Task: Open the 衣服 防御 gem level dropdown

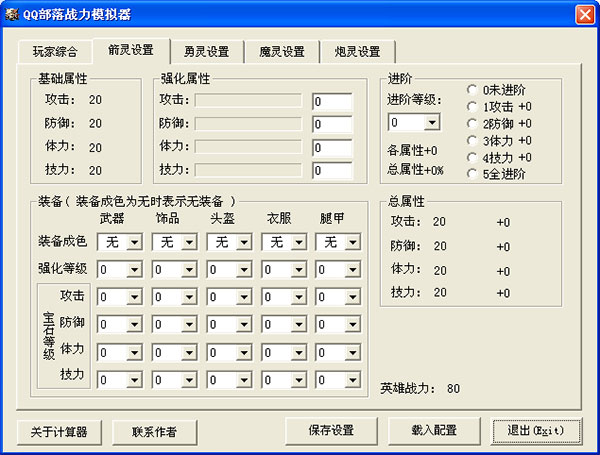Action: pyautogui.click(x=284, y=324)
